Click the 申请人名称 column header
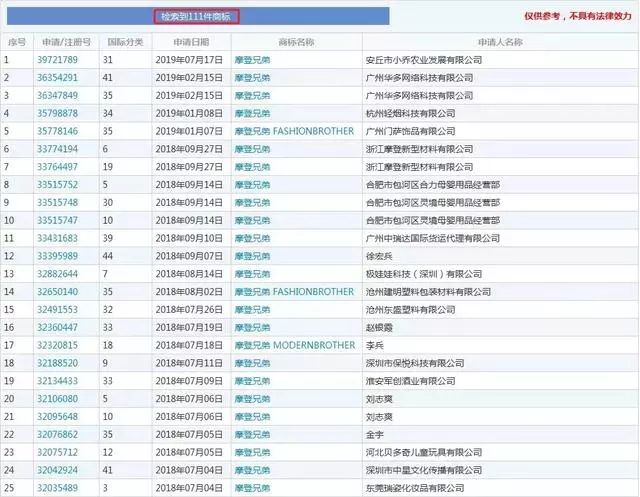 pos(500,42)
